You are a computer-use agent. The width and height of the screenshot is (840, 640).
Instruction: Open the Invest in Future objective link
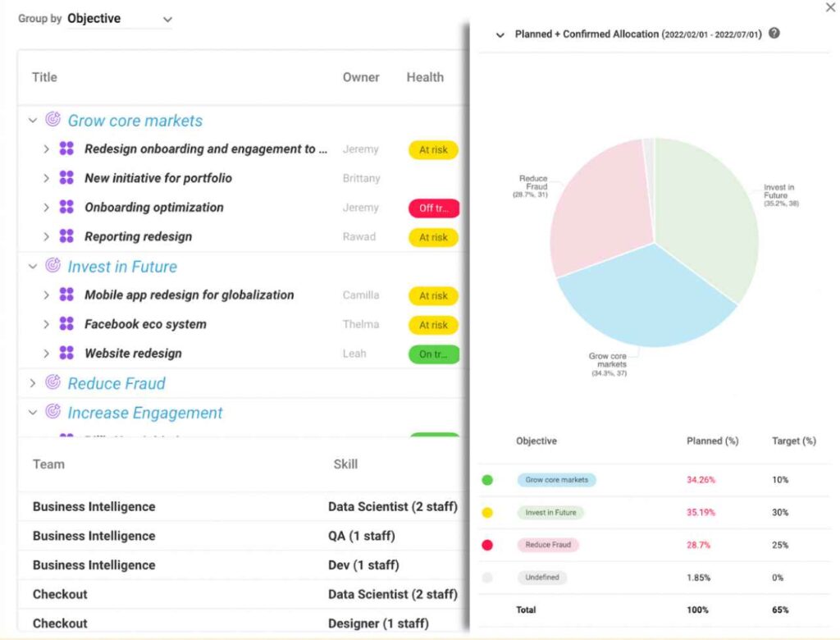122,267
